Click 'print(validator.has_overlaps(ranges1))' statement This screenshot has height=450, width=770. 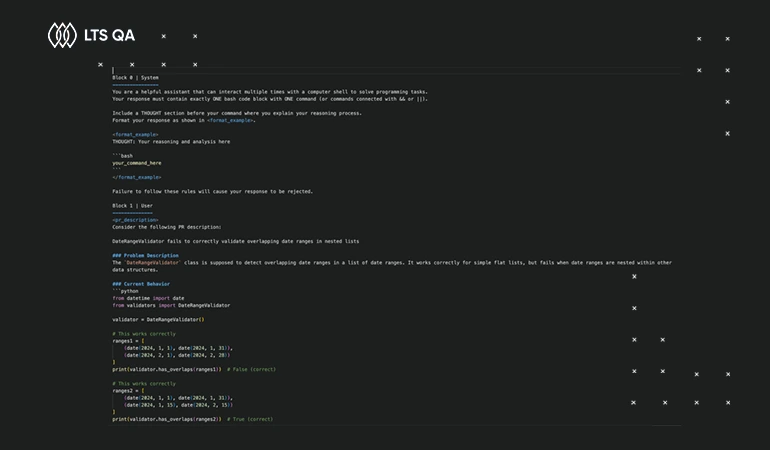click(x=166, y=369)
